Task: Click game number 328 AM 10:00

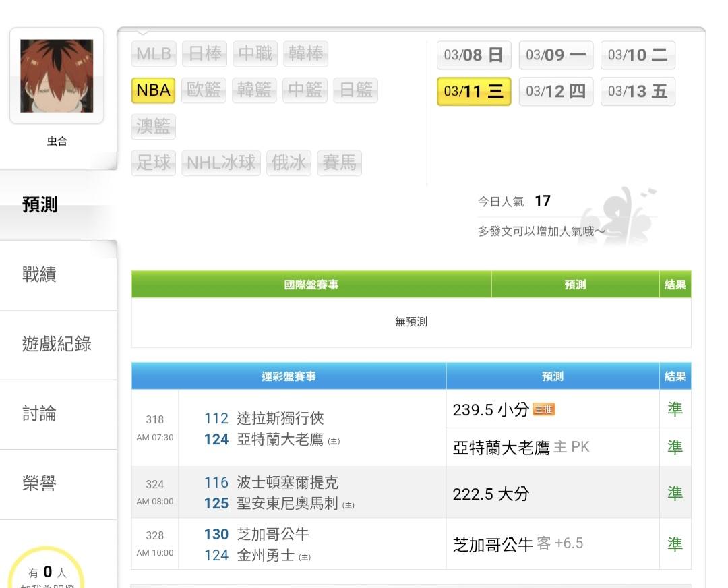Action: coord(154,543)
